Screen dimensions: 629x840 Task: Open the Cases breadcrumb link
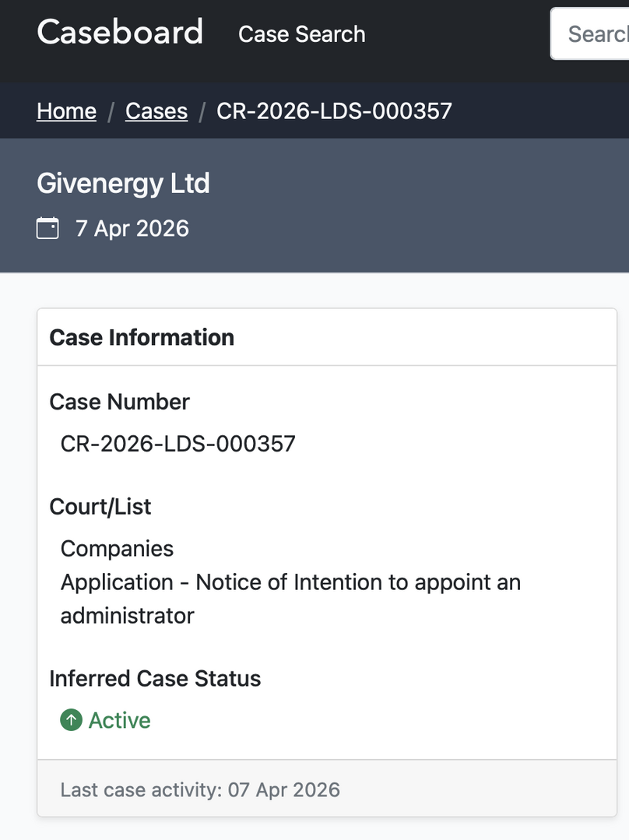click(156, 111)
